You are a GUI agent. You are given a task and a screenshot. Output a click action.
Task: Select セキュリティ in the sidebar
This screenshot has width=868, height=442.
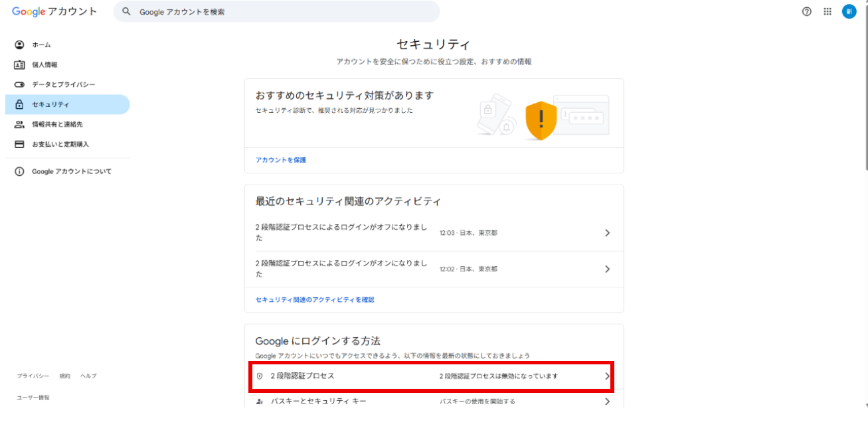tap(67, 104)
